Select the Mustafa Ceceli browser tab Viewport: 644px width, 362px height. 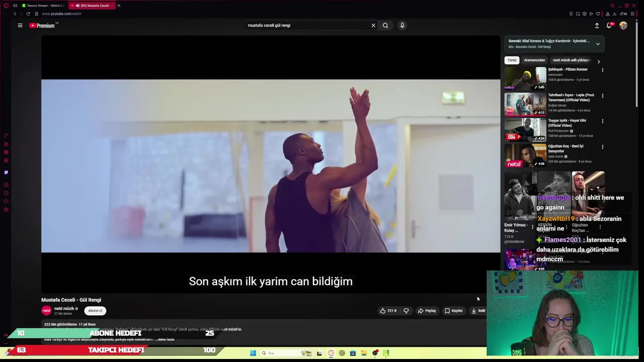92,6
